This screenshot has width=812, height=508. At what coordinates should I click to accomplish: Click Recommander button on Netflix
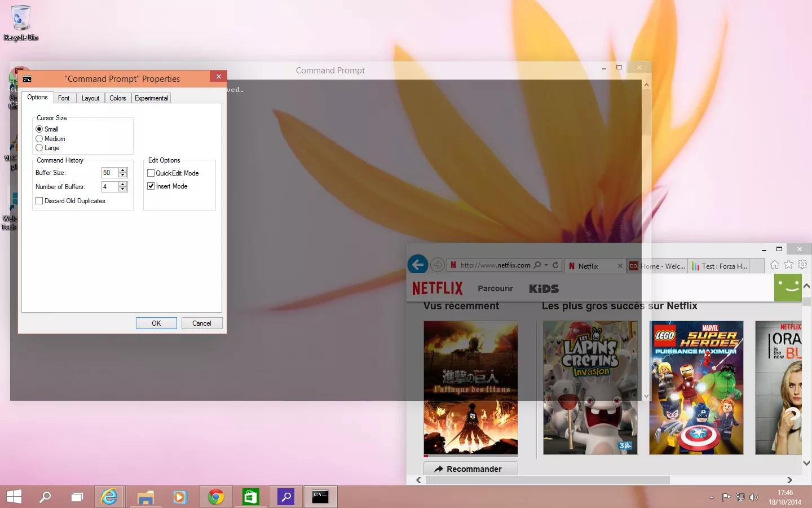471,468
